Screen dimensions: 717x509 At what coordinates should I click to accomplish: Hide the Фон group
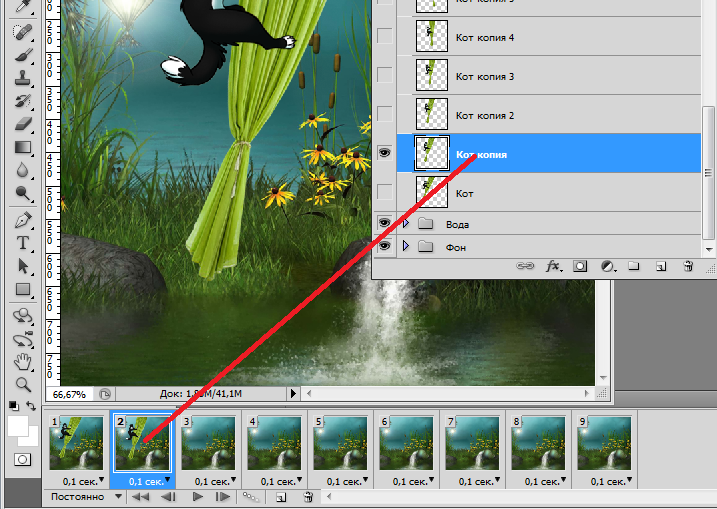point(385,246)
